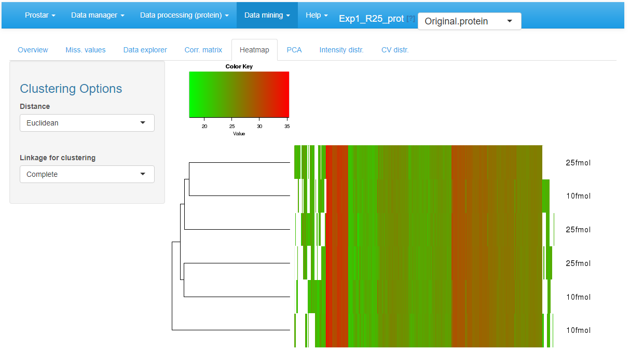This screenshot has width=630, height=364.
Task: Open the CV distr. tab
Action: (395, 50)
